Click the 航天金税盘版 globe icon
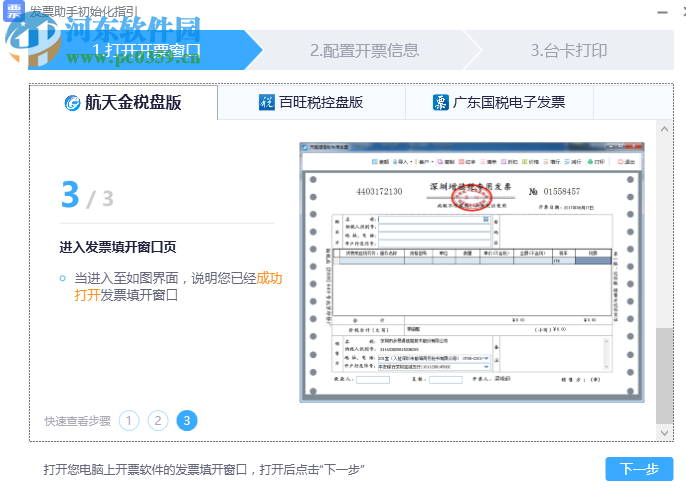This screenshot has width=686, height=492. 73,103
